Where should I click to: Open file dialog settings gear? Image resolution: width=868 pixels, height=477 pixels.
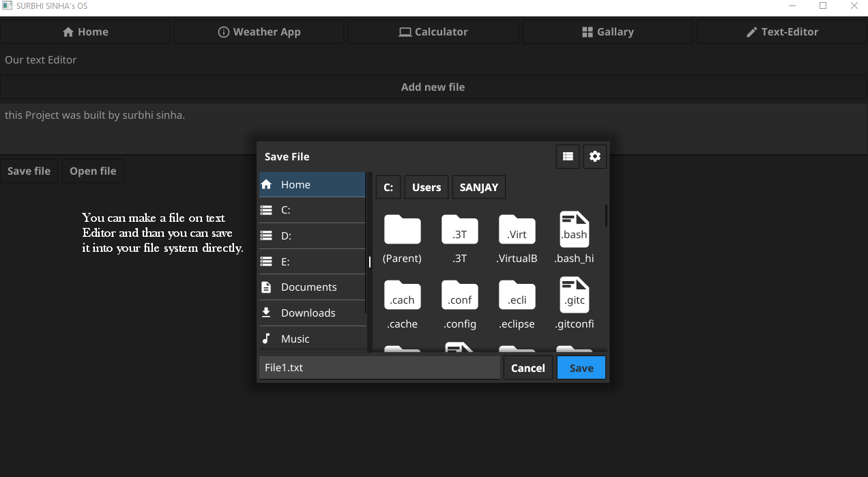pyautogui.click(x=595, y=156)
